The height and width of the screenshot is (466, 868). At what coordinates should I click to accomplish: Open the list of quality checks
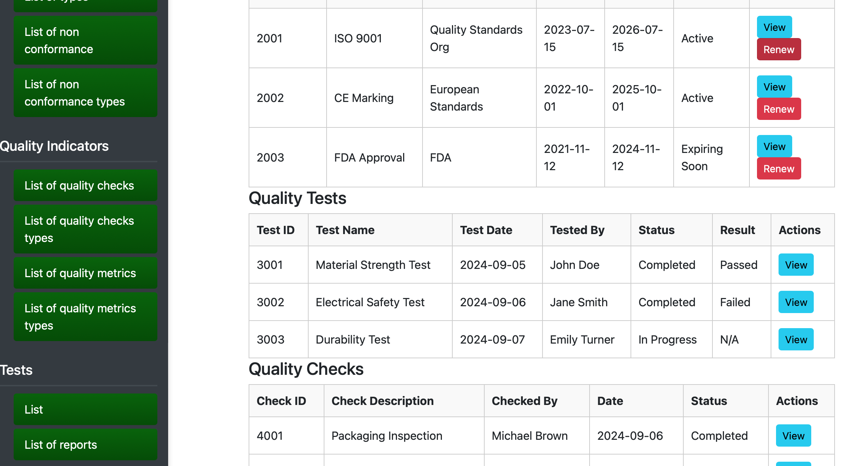[85, 185]
